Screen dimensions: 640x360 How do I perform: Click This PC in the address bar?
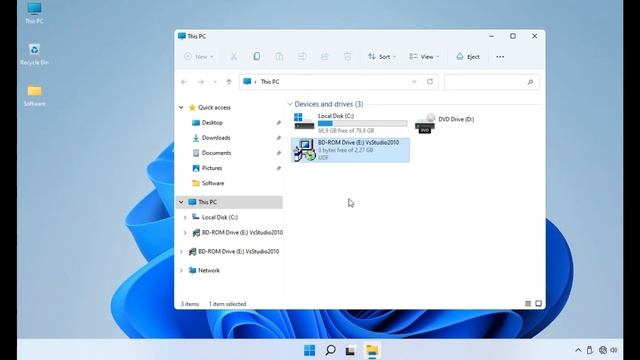coord(270,82)
